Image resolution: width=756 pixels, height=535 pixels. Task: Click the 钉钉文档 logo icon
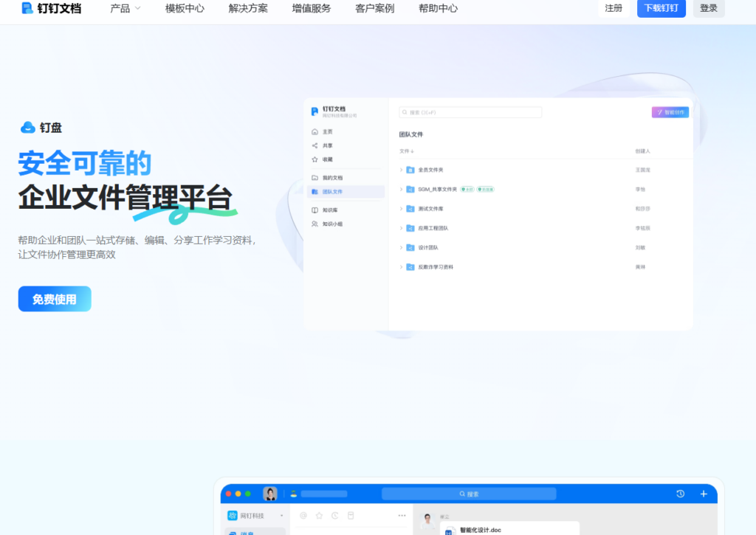coord(27,8)
